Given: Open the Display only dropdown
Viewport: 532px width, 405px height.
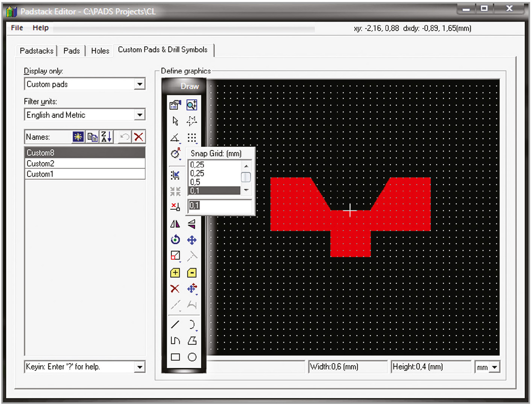Looking at the screenshot, I should pos(140,84).
